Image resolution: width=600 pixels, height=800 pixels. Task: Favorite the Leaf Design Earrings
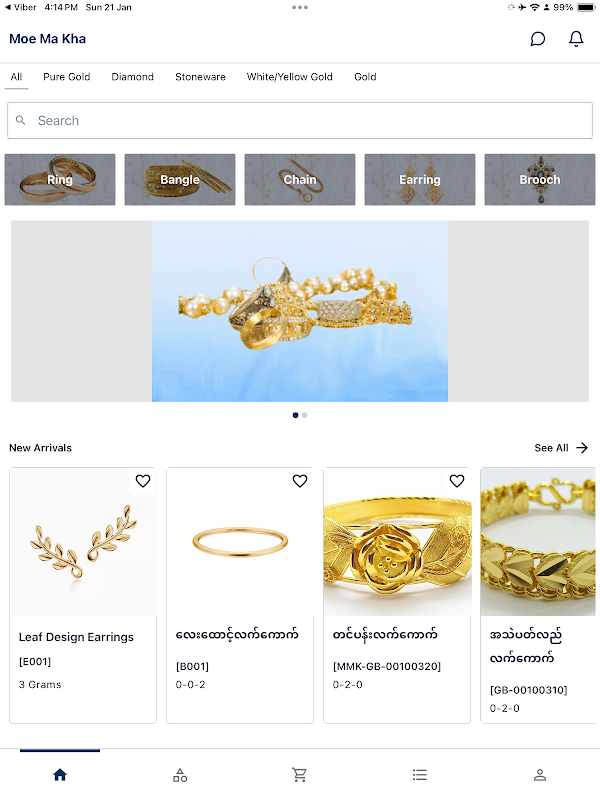(x=143, y=481)
